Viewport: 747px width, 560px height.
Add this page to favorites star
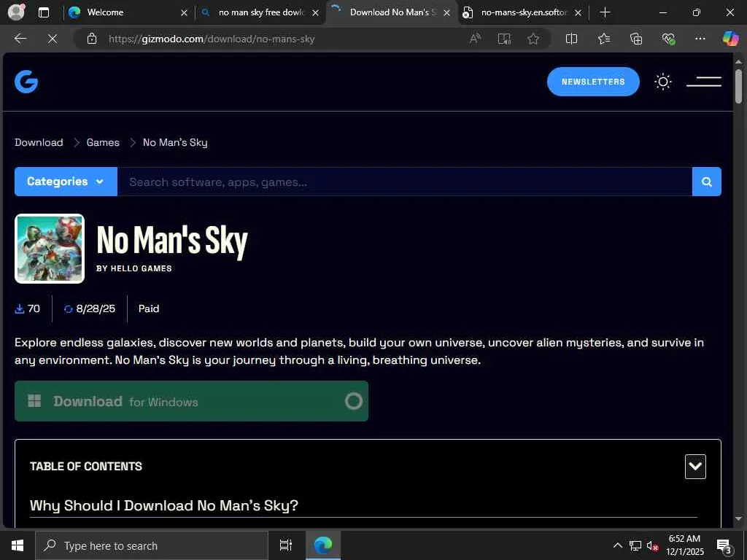click(x=533, y=39)
